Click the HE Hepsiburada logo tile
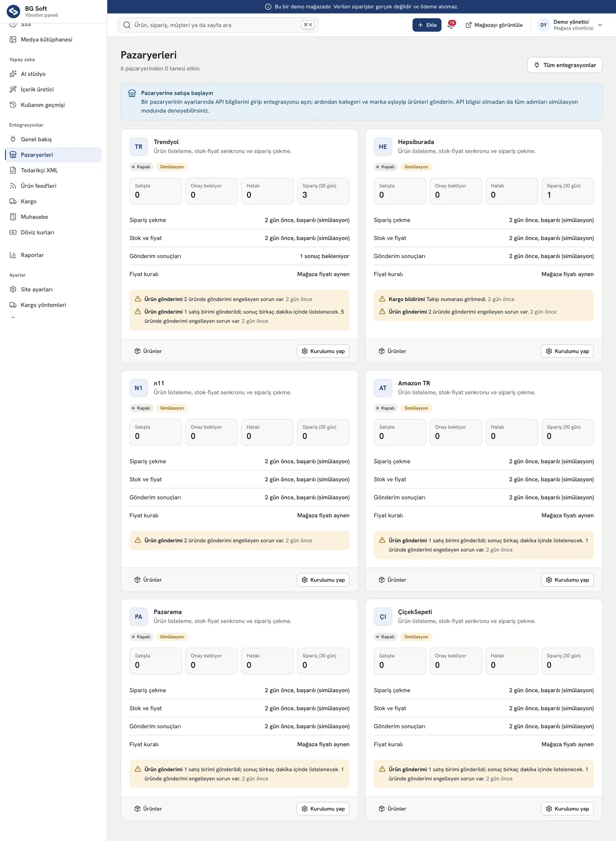This screenshot has width=616, height=841. point(383,147)
